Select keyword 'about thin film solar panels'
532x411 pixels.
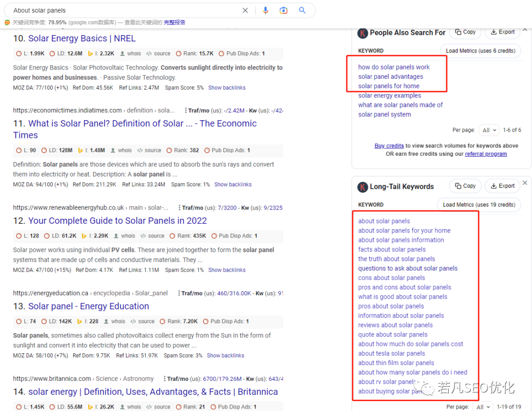point(396,364)
